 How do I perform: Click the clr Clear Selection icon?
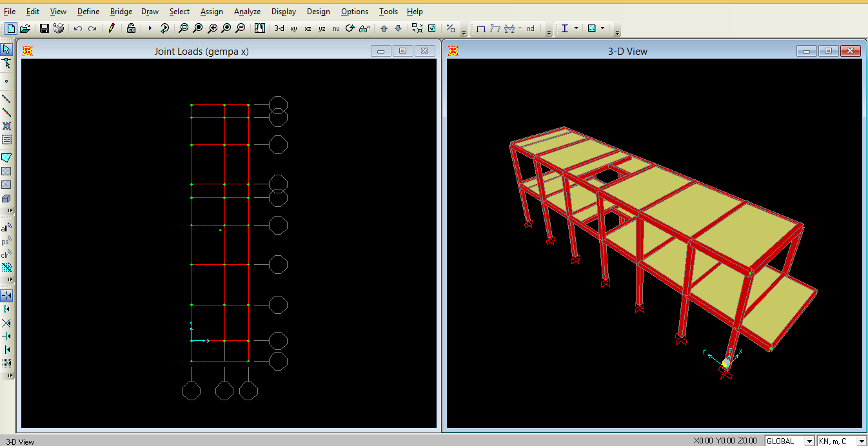click(6, 255)
